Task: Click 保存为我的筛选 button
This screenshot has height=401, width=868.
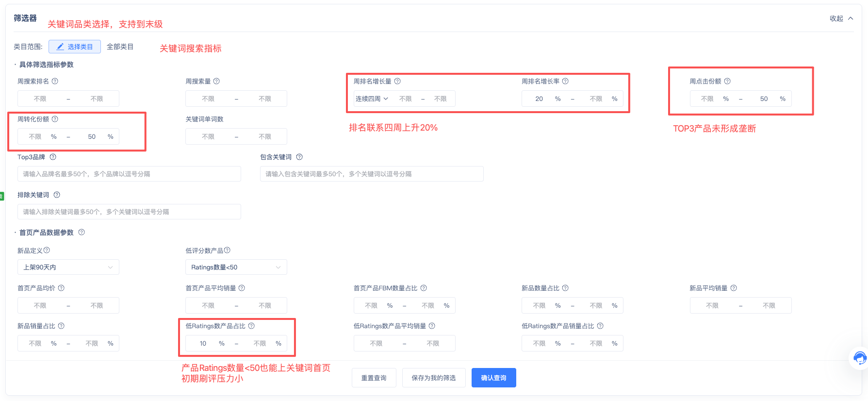Action: (433, 378)
